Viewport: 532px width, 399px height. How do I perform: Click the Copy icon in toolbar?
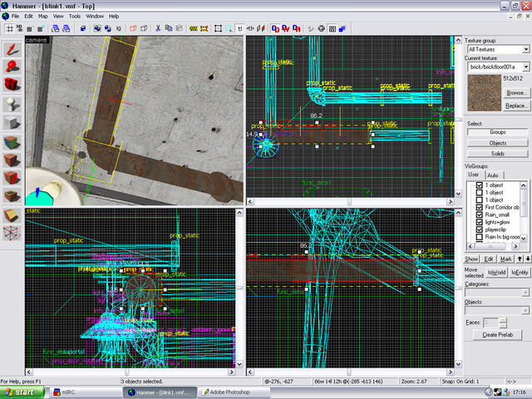[x=169, y=29]
